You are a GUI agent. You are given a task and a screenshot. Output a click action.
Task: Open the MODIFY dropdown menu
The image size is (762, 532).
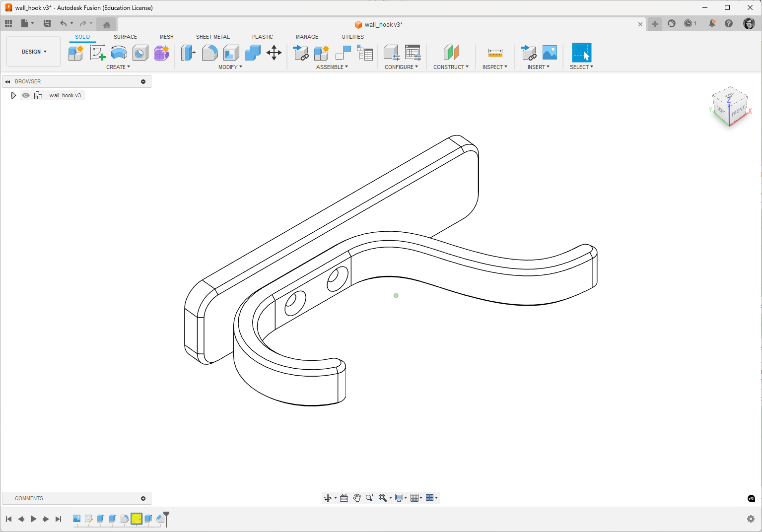[x=230, y=67]
